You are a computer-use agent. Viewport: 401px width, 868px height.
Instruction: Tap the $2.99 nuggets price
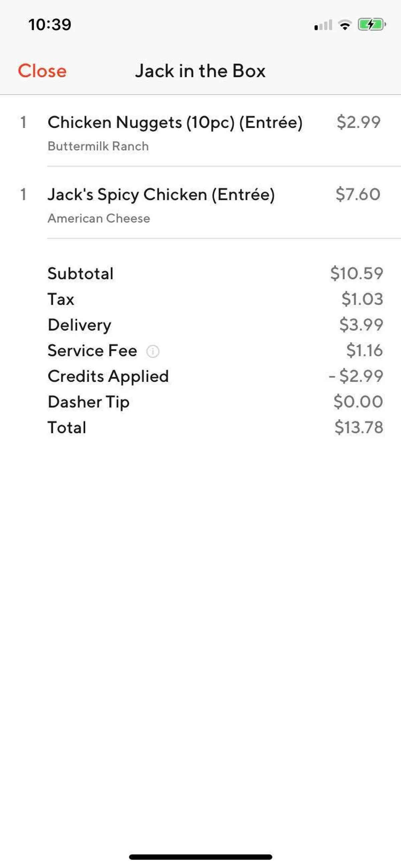(359, 122)
